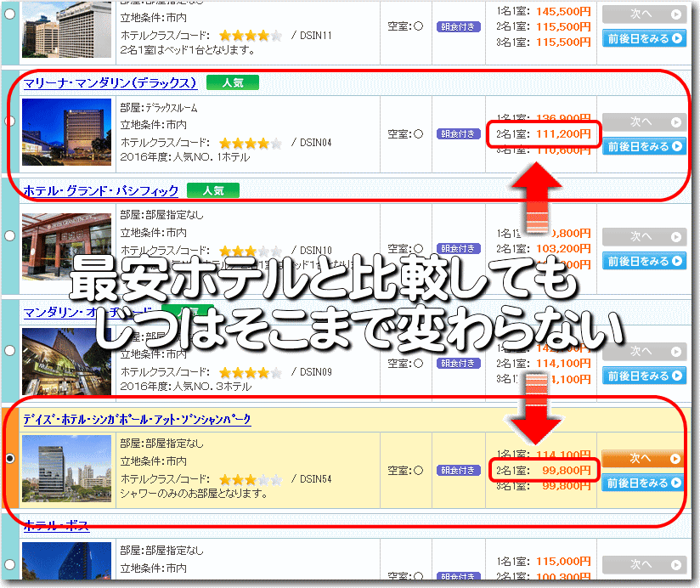Click 人気 badge beside Hotel Grand Pacific
The width and height of the screenshot is (700, 588).
pos(213,190)
